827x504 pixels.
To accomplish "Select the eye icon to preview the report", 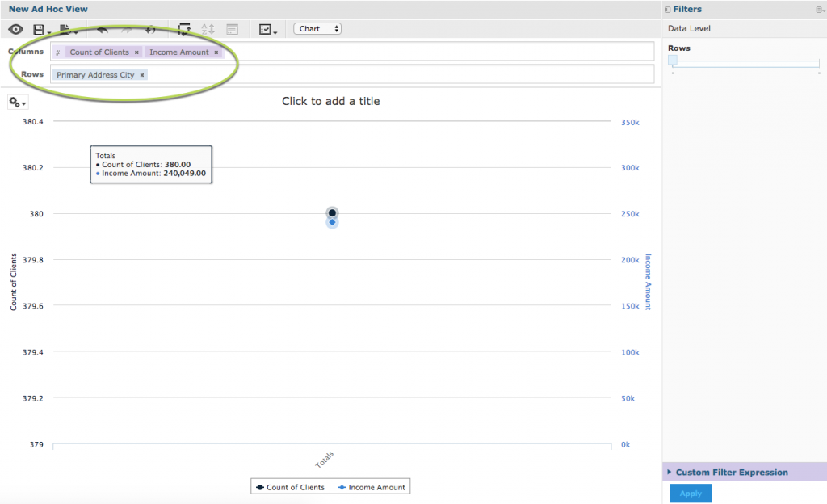I will [15, 28].
